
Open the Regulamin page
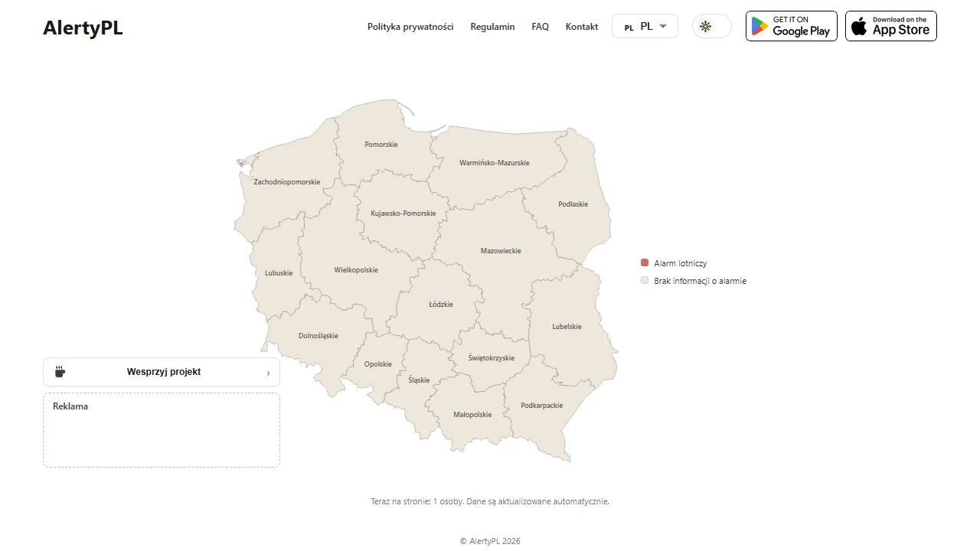pyautogui.click(x=492, y=26)
